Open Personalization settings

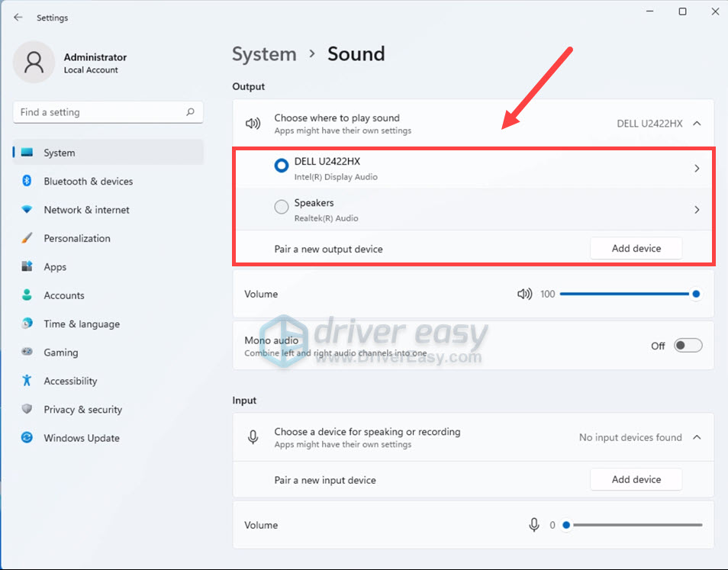click(x=108, y=238)
